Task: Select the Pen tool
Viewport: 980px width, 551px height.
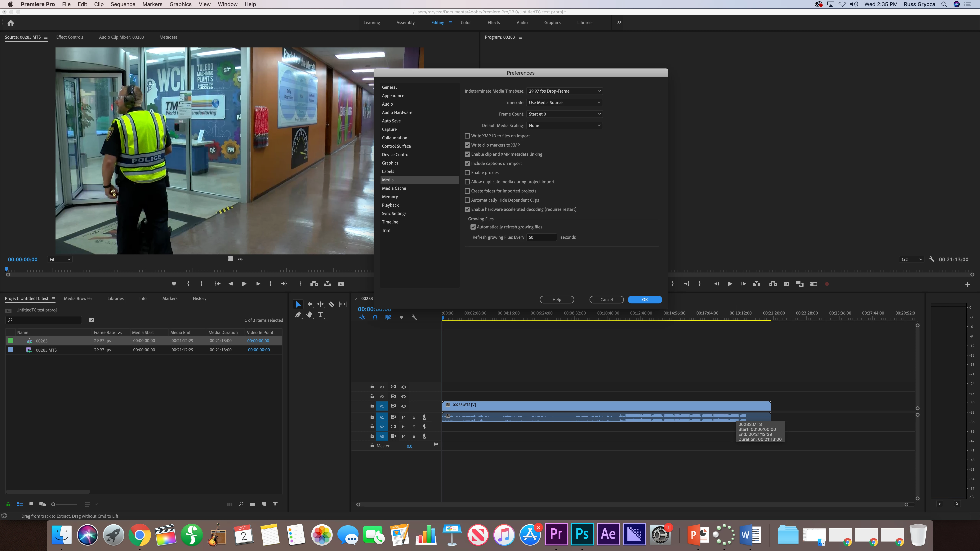Action: coord(298,315)
